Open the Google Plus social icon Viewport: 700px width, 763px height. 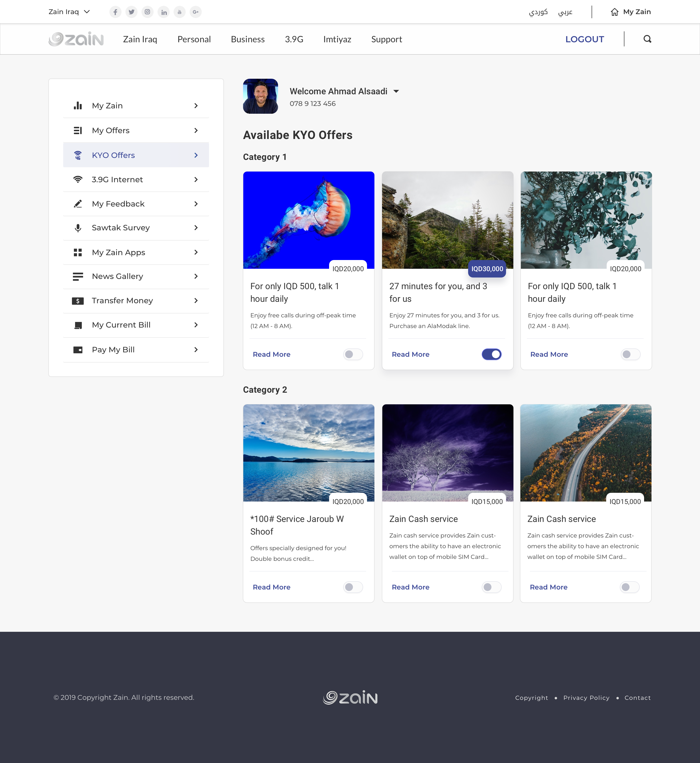195,12
